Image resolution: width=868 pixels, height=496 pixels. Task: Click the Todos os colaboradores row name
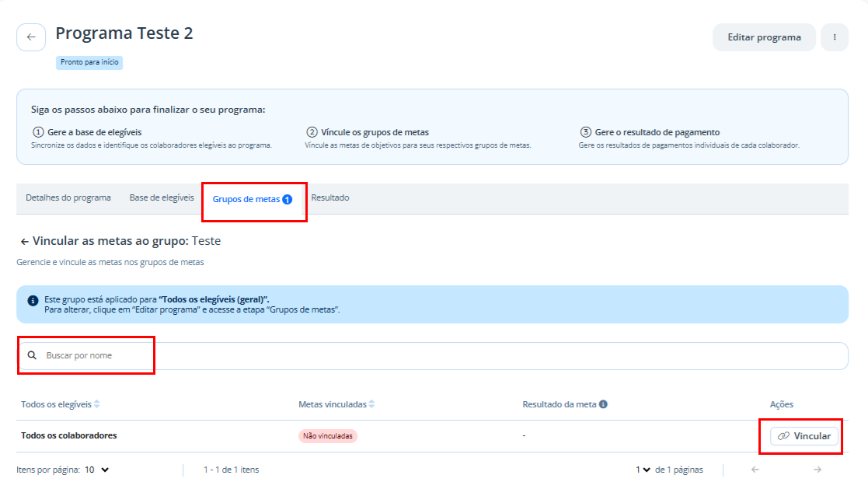point(68,435)
